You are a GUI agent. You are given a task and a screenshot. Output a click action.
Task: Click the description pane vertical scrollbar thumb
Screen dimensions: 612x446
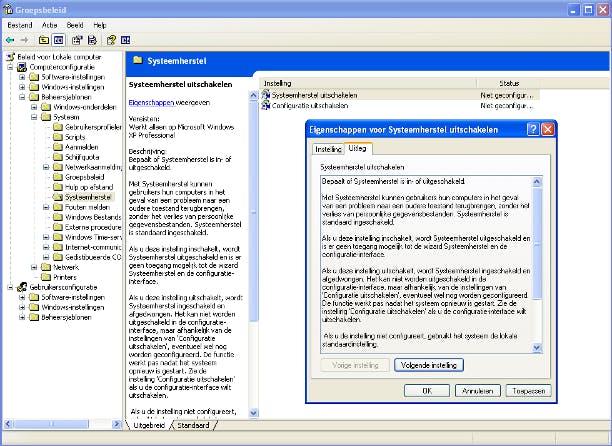point(254,211)
